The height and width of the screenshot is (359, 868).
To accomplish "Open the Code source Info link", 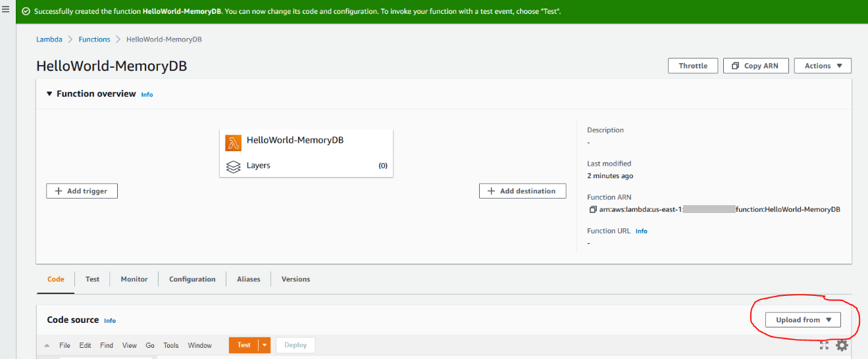I will coord(110,321).
